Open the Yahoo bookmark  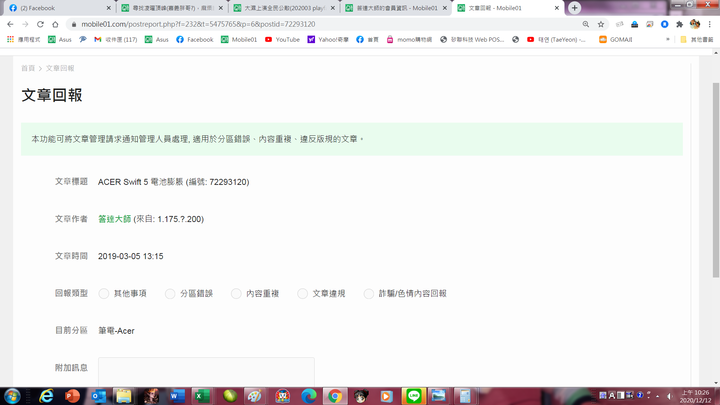(328, 39)
